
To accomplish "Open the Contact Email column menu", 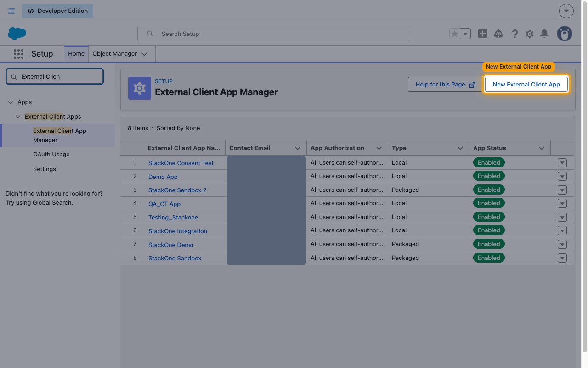I will point(298,148).
